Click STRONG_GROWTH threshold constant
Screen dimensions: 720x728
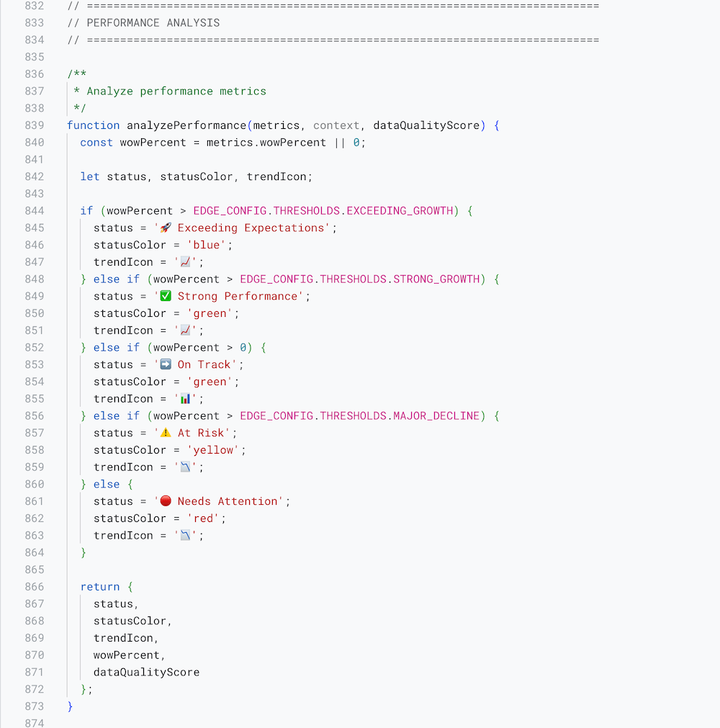coord(436,279)
